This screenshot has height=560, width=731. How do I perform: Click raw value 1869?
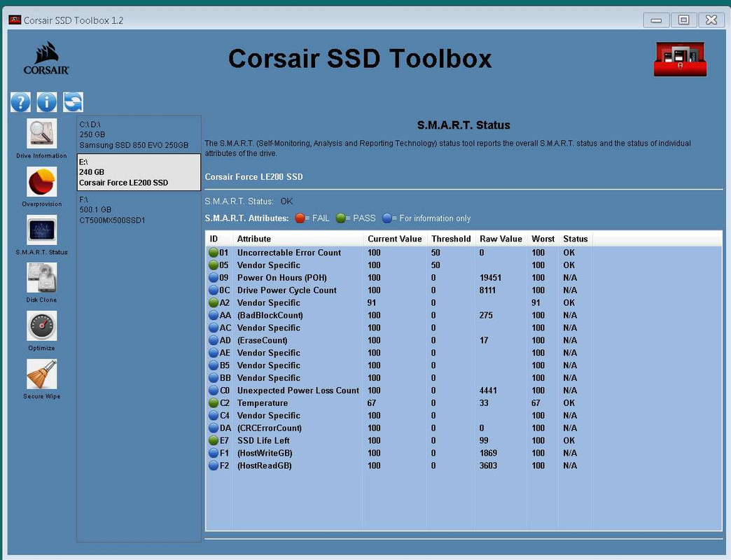(x=488, y=454)
